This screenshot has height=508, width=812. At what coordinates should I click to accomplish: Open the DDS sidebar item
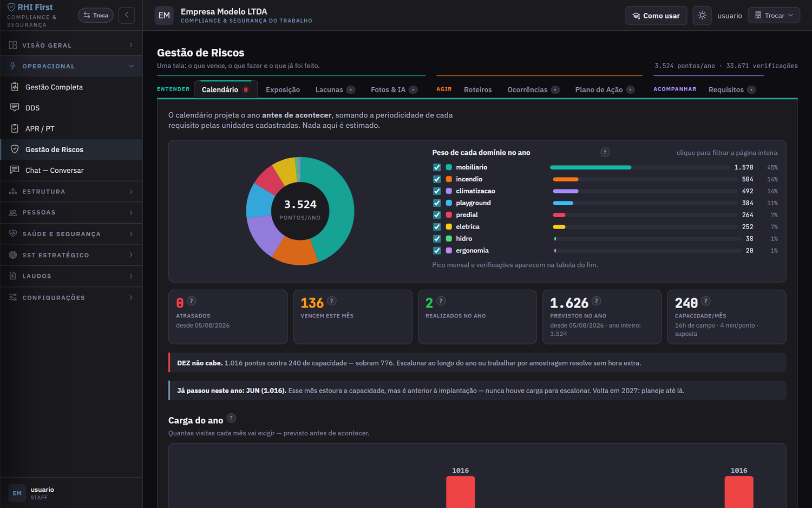click(71, 108)
